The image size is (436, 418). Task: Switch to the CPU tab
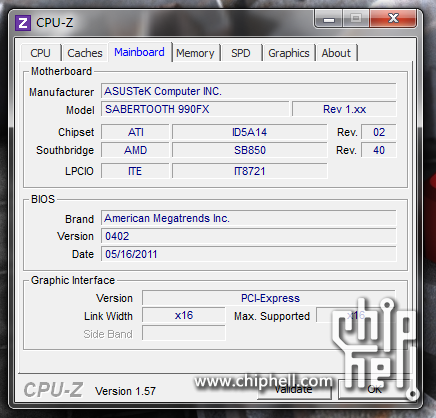coord(40,53)
